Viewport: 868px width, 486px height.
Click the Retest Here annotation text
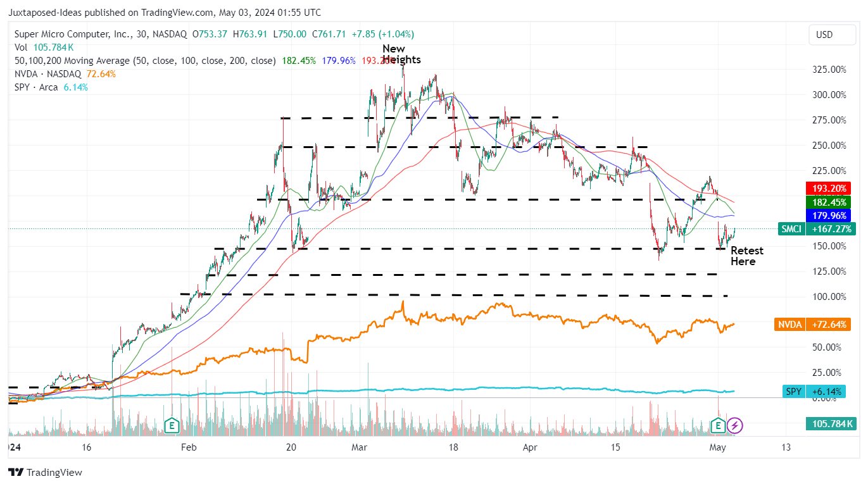click(x=746, y=256)
